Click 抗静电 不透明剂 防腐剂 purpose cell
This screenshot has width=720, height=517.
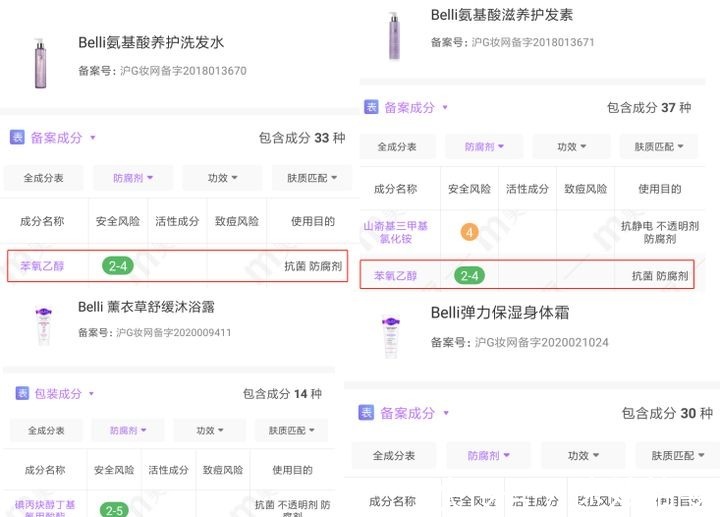point(660,232)
